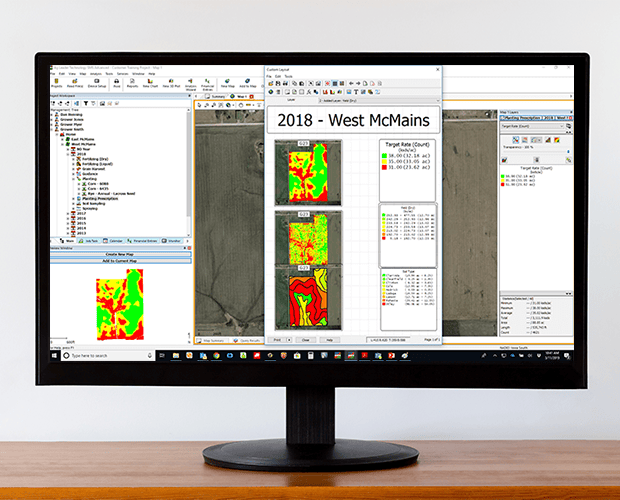Click the Add to Map icon
The height and width of the screenshot is (500, 620).
tap(247, 82)
